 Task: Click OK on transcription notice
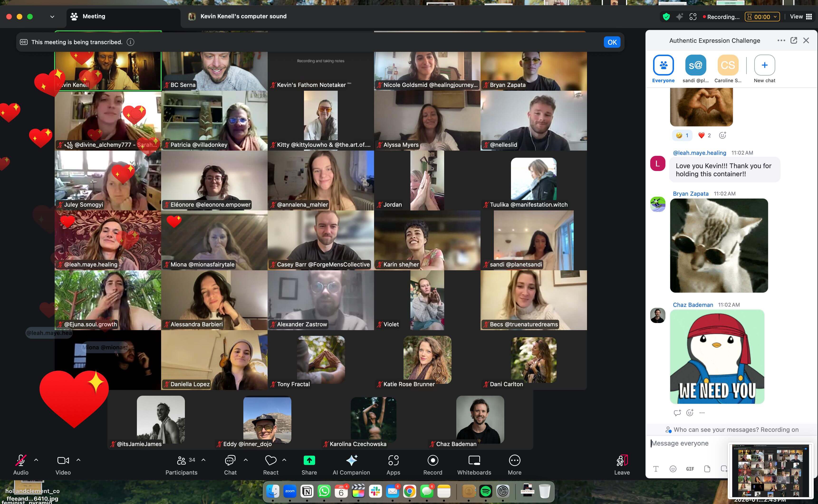(611, 42)
